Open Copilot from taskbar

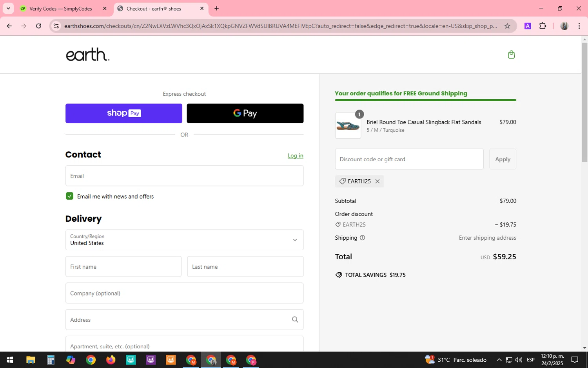point(71,360)
